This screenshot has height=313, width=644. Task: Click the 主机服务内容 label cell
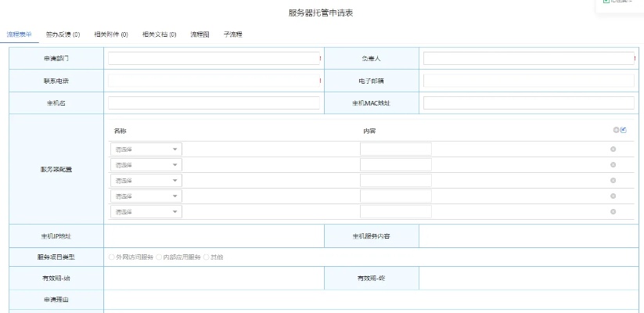(372, 236)
